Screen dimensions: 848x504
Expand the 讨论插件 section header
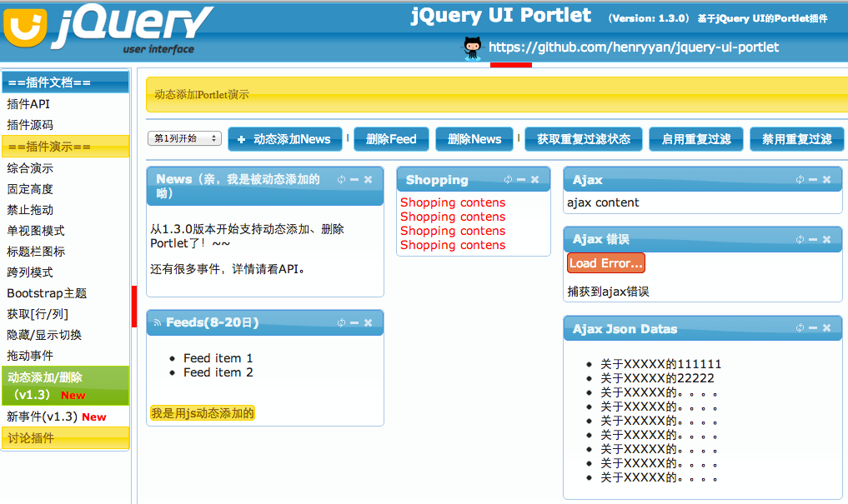(x=65, y=438)
